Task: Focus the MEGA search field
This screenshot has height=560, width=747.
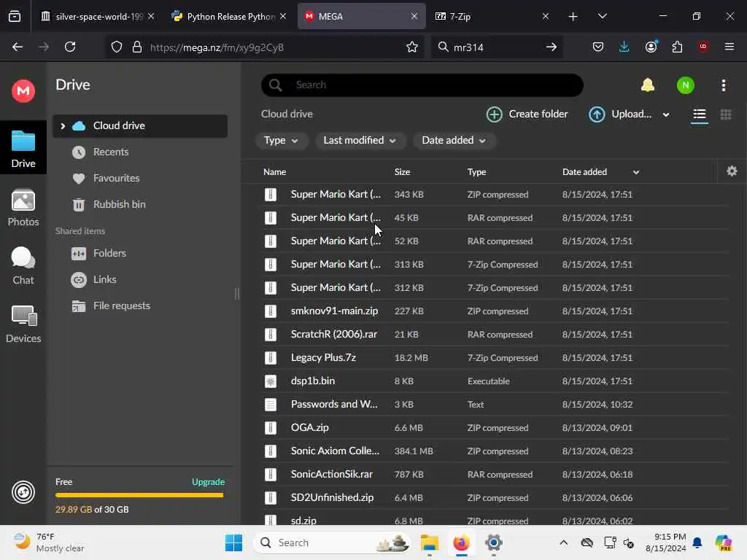Action: coord(422,85)
